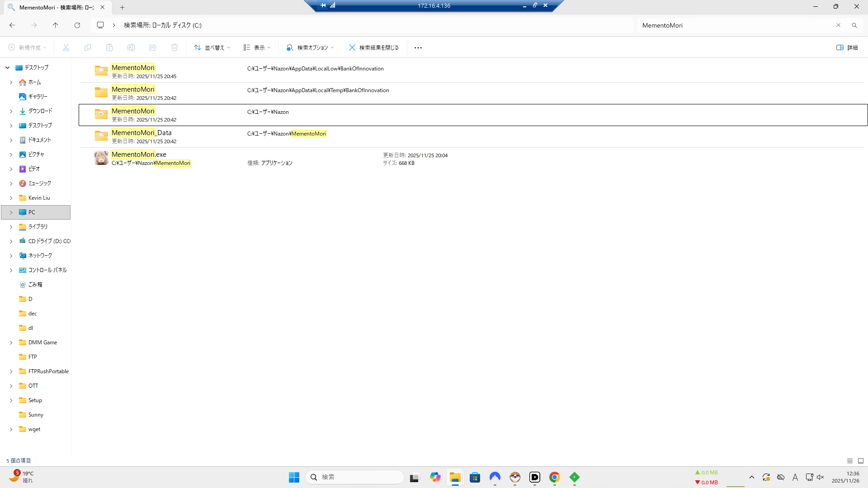This screenshot has height=488, width=868.
Task: Clear the MementoMori search text
Action: tap(838, 25)
